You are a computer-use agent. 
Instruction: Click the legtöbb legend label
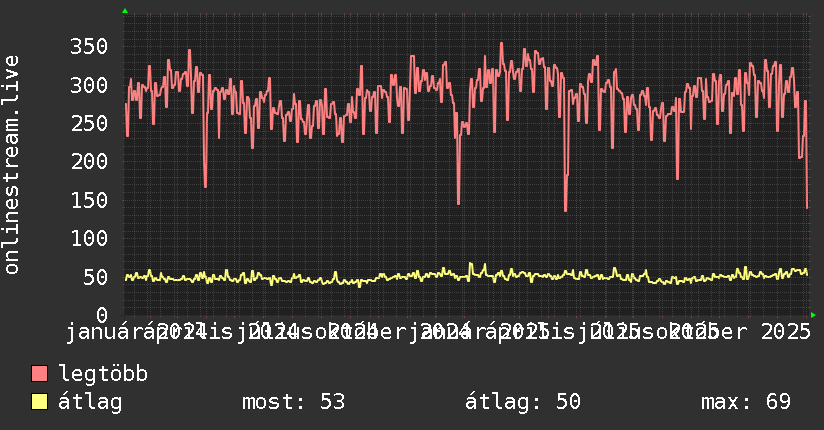[x=103, y=374]
